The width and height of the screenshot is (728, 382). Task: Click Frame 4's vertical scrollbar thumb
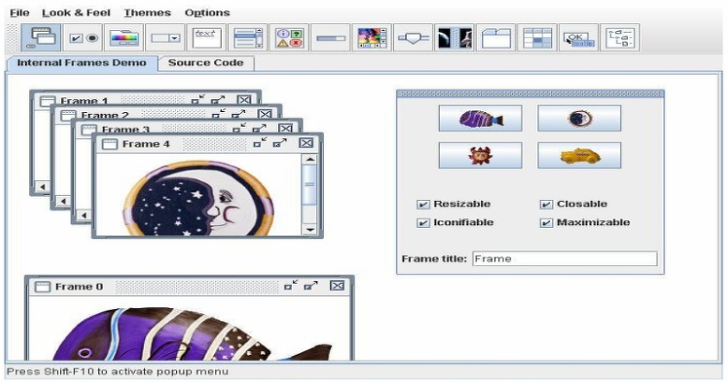[309, 184]
